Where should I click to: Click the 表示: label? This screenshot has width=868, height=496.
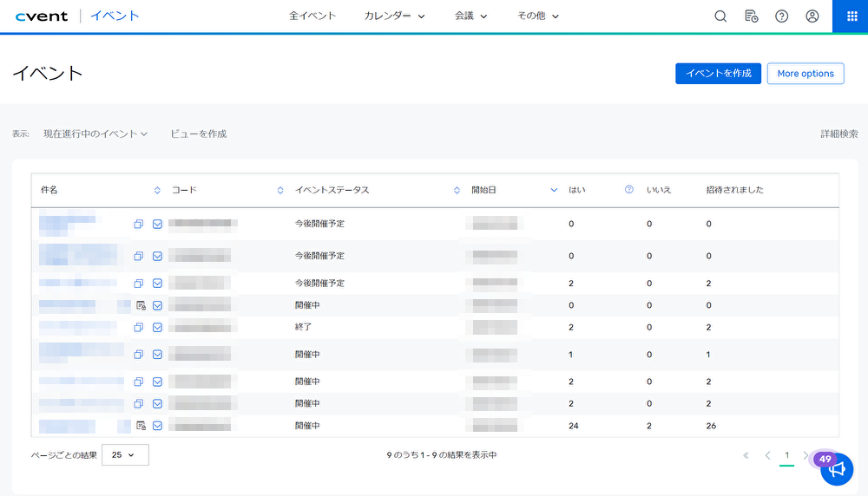click(21, 134)
